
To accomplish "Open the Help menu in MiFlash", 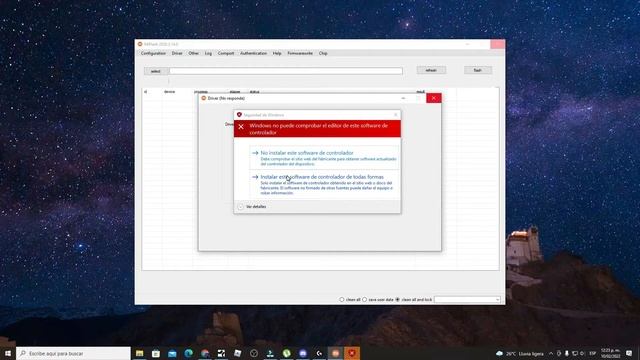I will 277,53.
